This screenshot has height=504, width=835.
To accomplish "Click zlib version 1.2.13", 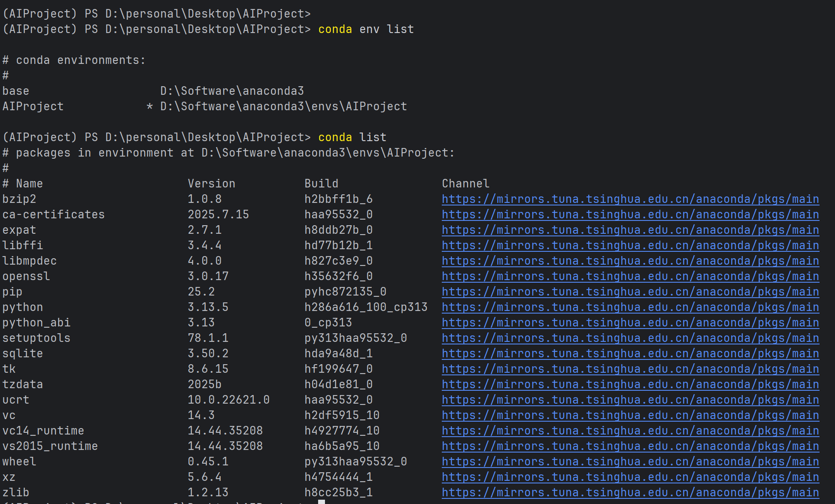I will [x=208, y=492].
